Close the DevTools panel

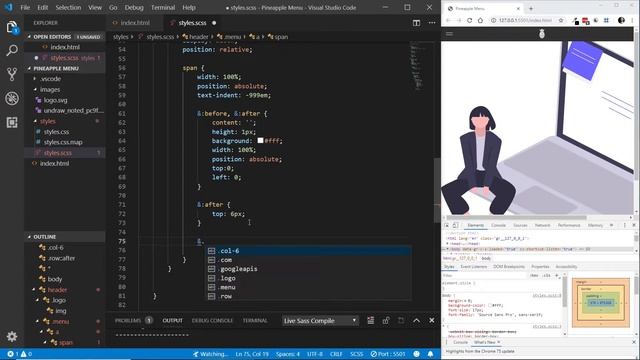[634, 225]
